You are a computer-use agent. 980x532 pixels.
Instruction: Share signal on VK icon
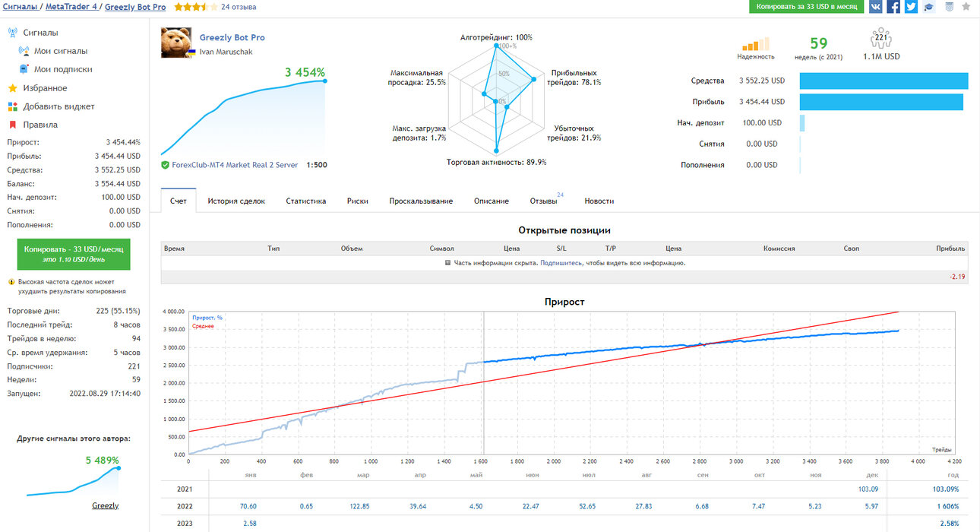(876, 7)
